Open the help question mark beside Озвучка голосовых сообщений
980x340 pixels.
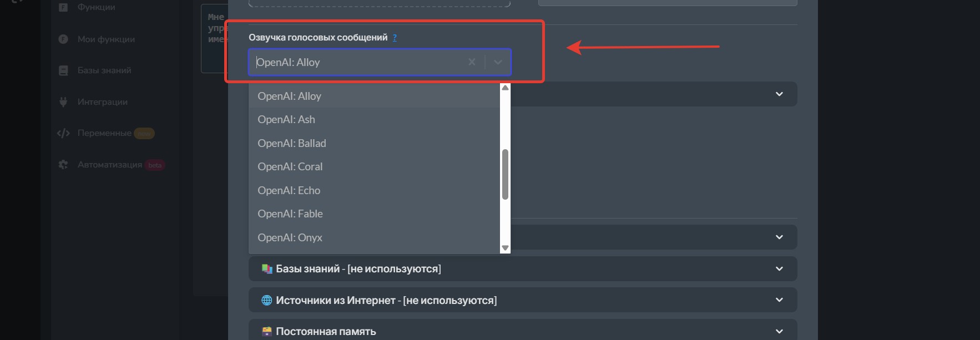(x=395, y=38)
